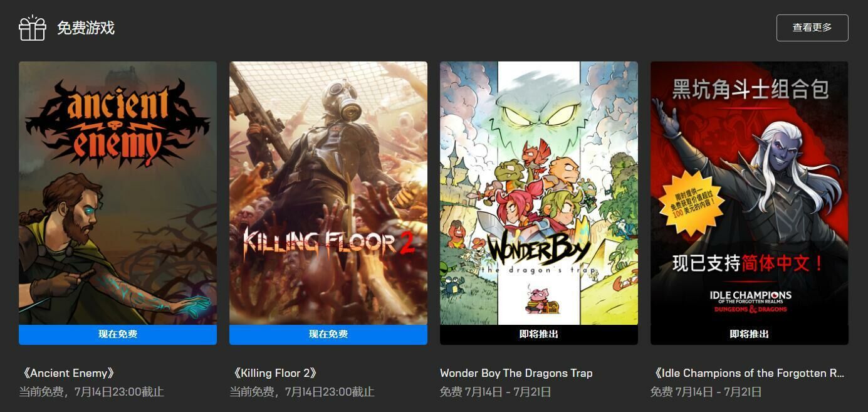The width and height of the screenshot is (868, 412).
Task: Open the Ancient Enemy cover artwork
Action: tap(118, 193)
